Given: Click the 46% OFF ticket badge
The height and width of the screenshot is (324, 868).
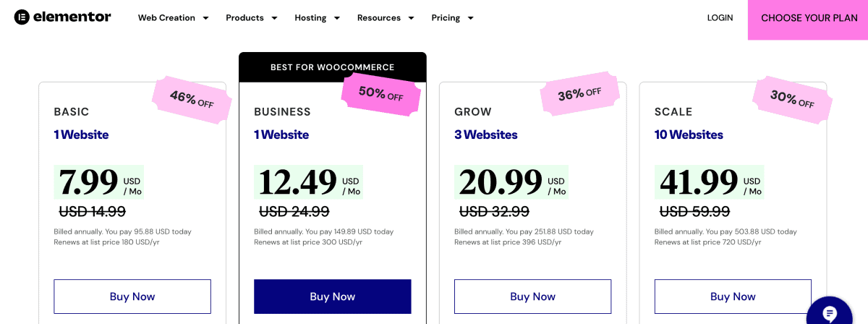Looking at the screenshot, I should [192, 99].
